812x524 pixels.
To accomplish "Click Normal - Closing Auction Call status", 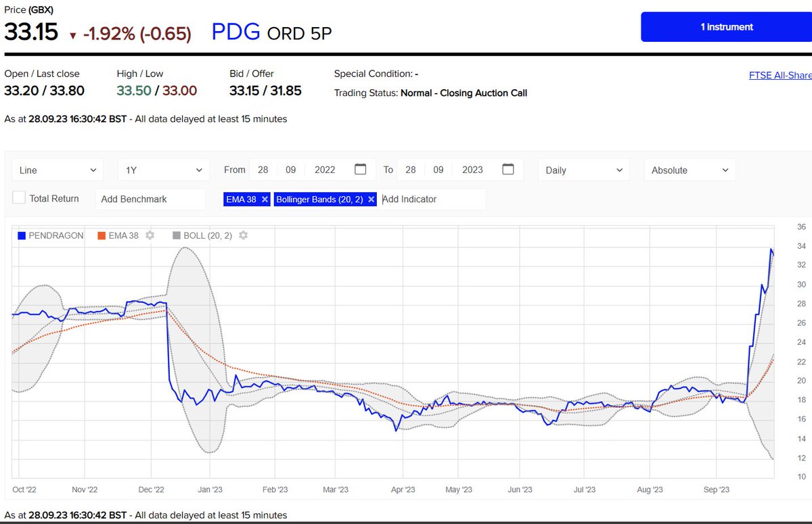I will click(464, 93).
